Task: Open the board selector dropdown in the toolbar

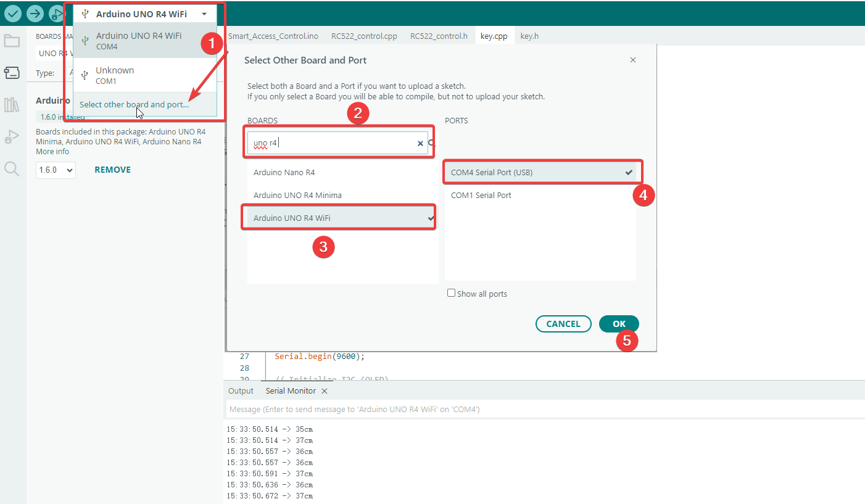Action: coord(145,14)
